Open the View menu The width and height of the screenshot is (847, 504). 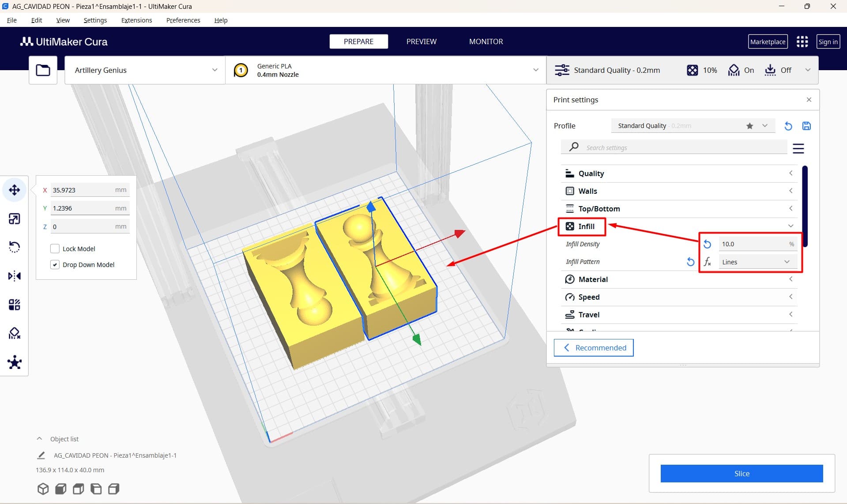tap(63, 20)
